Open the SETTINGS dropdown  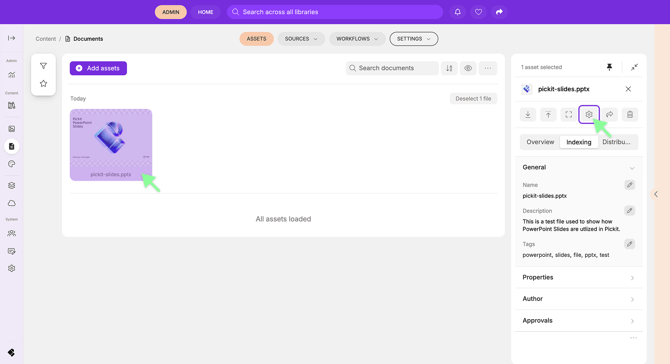coord(414,39)
